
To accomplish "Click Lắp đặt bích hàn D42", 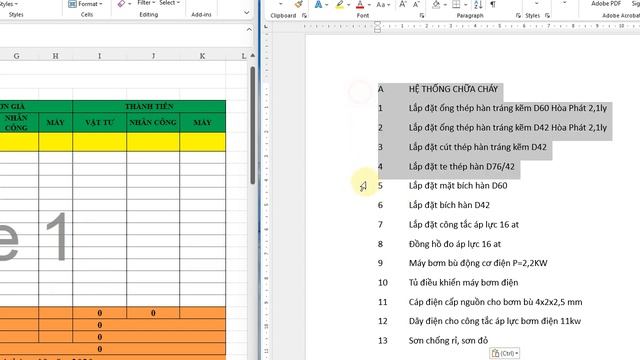I will coord(449,205).
